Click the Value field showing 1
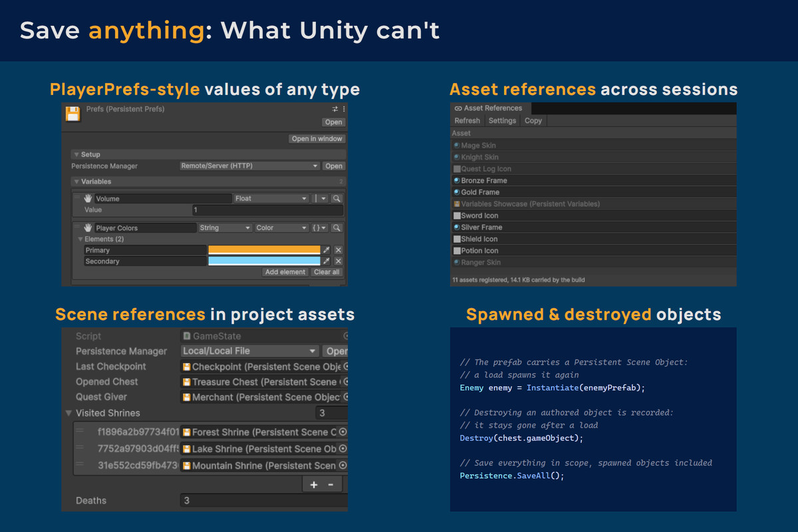The image size is (798, 532). [267, 209]
